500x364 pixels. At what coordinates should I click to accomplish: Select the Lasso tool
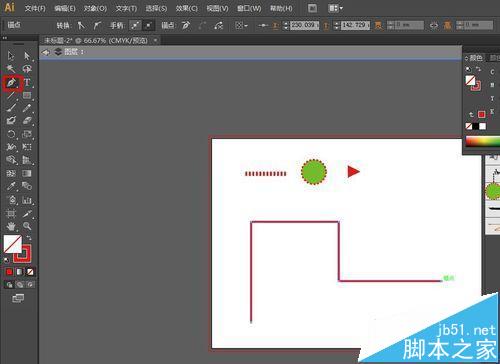(27, 69)
